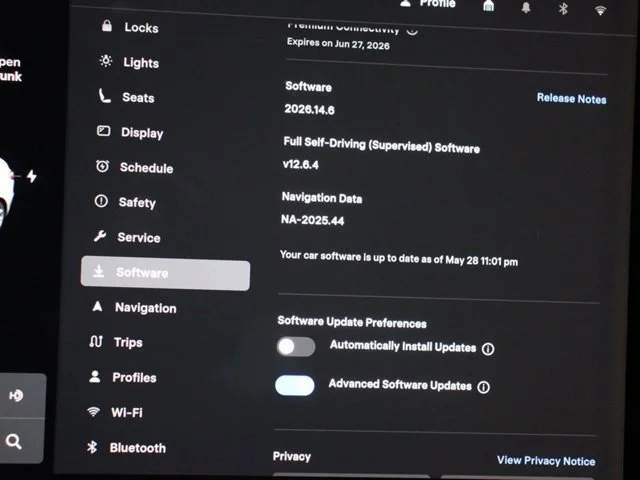Screen dimensions: 640x480
Task: Tap the Locks padlock icon
Action: point(107,25)
